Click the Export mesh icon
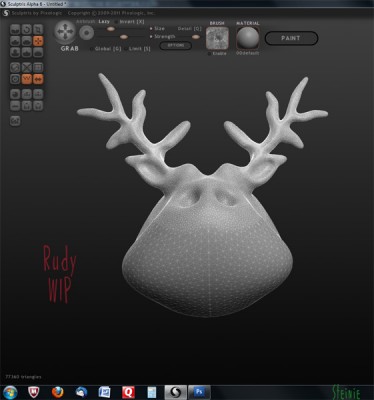Image resolution: width=374 pixels, height=400 pixels. 38,94
